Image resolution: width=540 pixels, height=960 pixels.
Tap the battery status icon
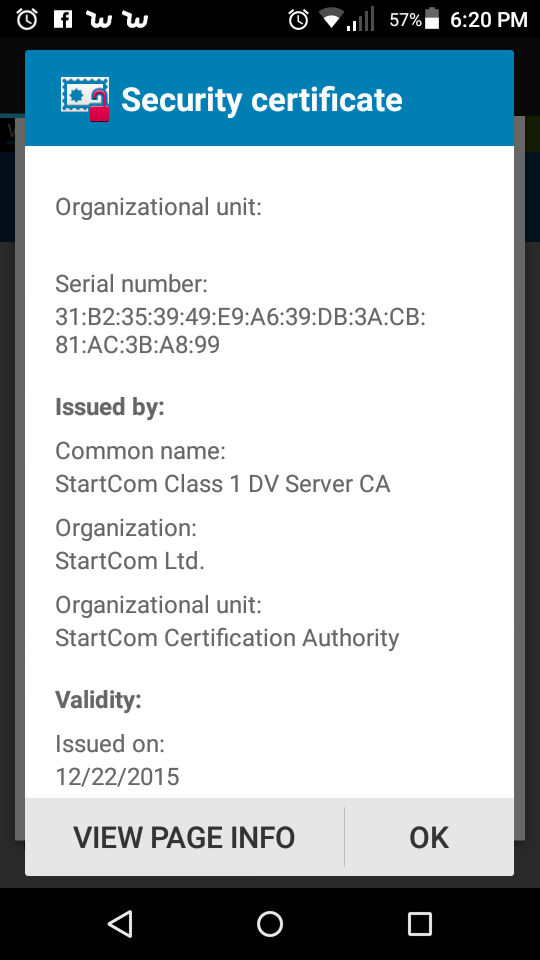pos(432,20)
